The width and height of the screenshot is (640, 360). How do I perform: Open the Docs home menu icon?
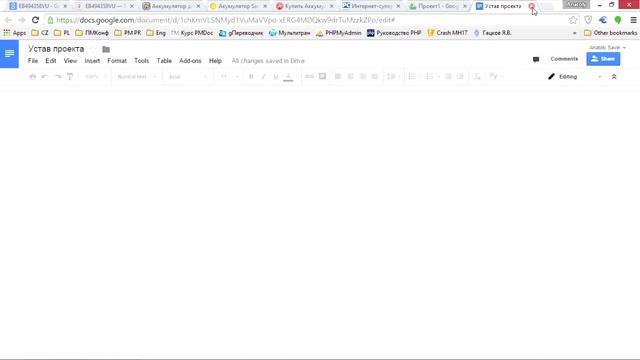(9, 54)
